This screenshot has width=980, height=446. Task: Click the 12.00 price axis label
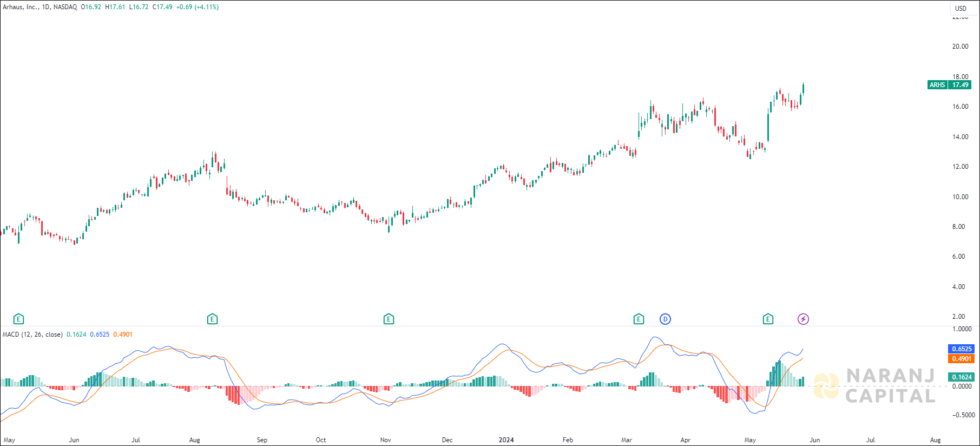click(961, 167)
